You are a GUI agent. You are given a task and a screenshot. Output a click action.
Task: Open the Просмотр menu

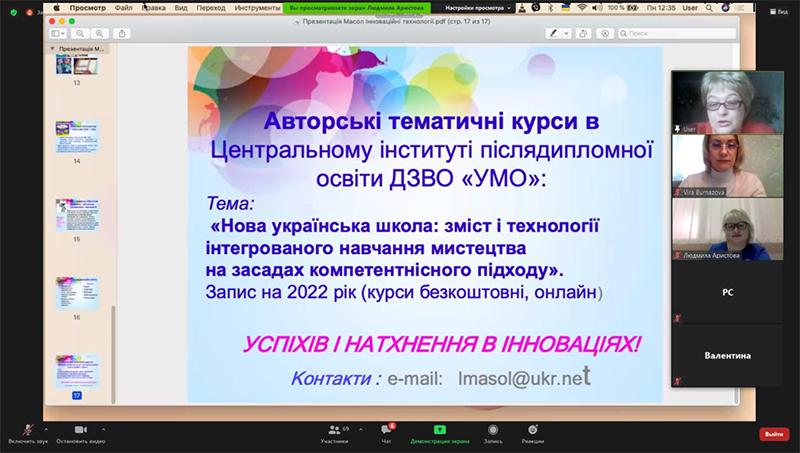point(88,8)
